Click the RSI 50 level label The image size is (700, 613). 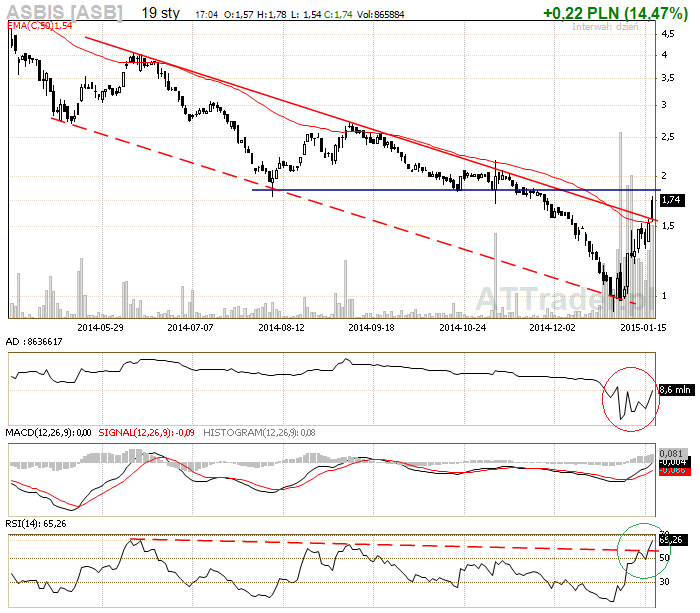[x=664, y=558]
